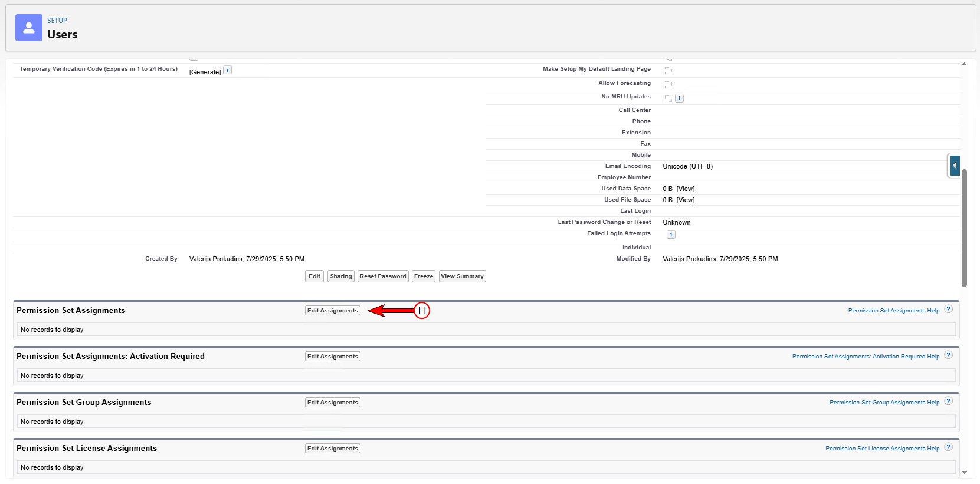Open Valerijs Prokudins under Created By
This screenshot has width=980, height=484.
click(x=216, y=259)
